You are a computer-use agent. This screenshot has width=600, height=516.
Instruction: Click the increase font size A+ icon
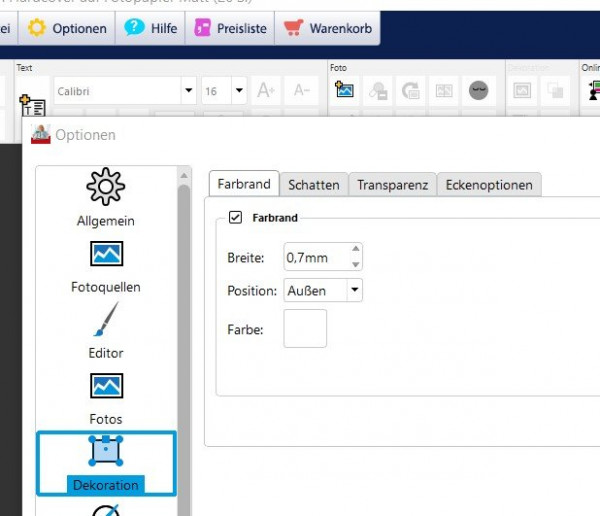point(266,91)
